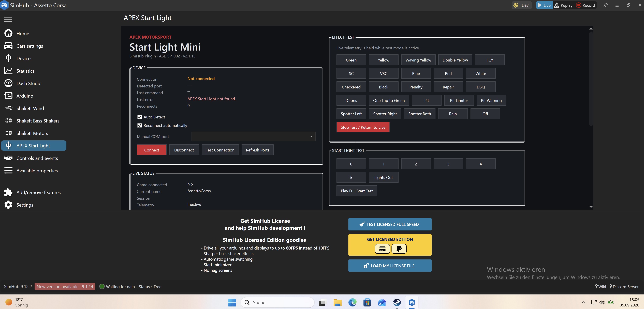Open the Manual COM port dropdown
The height and width of the screenshot is (309, 644).
(x=253, y=136)
